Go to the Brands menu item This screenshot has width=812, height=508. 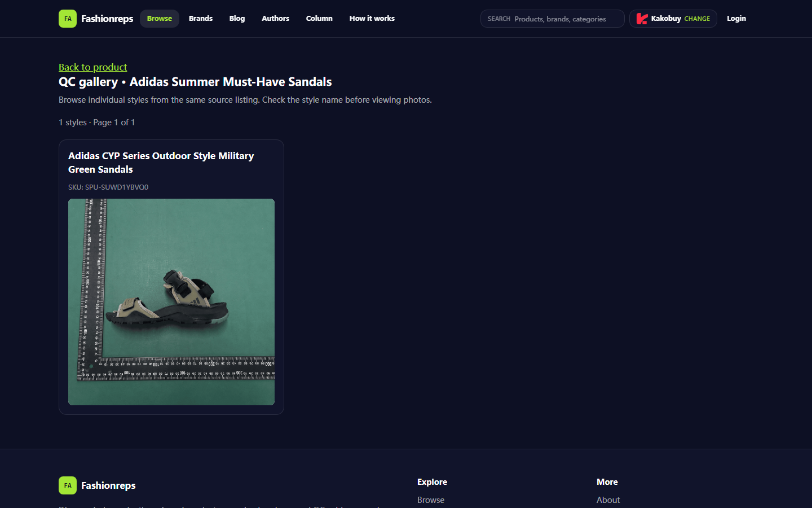[201, 19]
